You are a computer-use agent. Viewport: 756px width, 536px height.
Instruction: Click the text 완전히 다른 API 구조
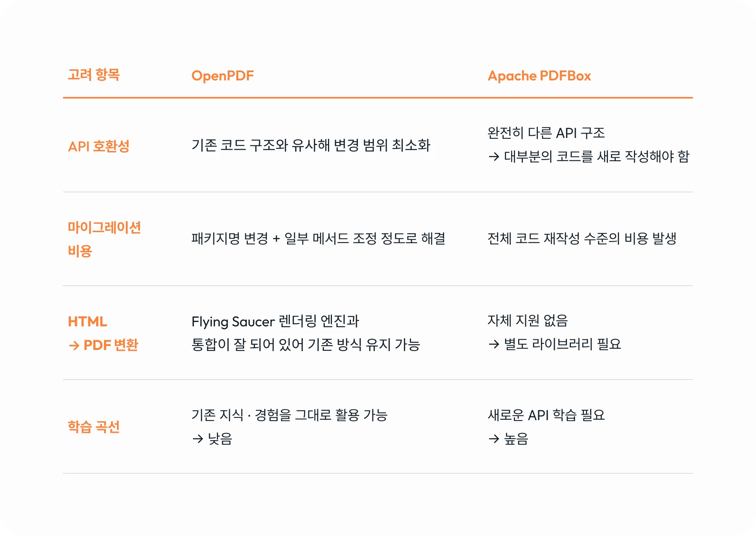(x=546, y=133)
